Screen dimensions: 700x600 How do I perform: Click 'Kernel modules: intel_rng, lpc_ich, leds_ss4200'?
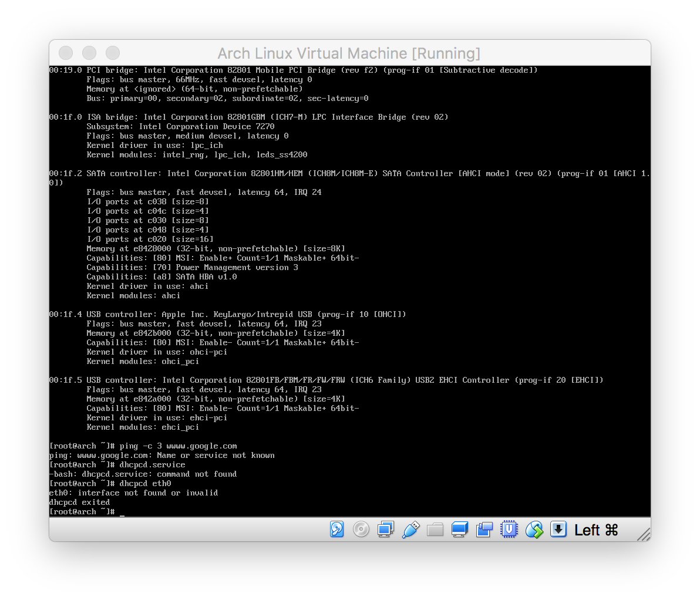pyautogui.click(x=197, y=155)
